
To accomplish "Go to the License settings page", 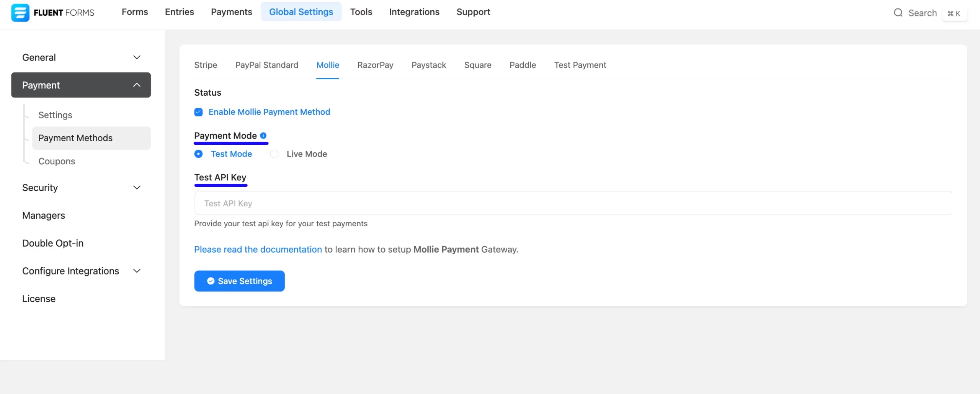I will pyautogui.click(x=39, y=299).
